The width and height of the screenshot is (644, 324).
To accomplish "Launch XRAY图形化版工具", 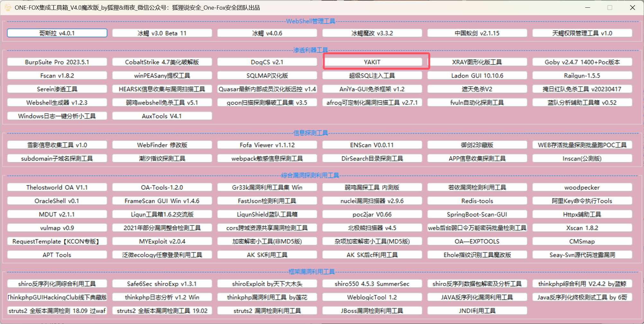I will click(477, 62).
